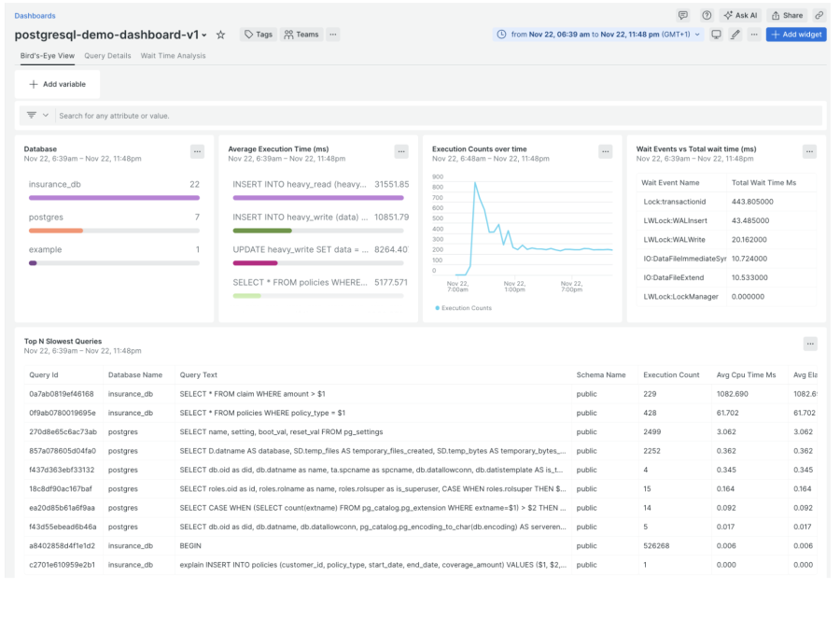The image size is (840, 633).
Task: Enter TV mode with the monitor icon
Action: tap(717, 35)
